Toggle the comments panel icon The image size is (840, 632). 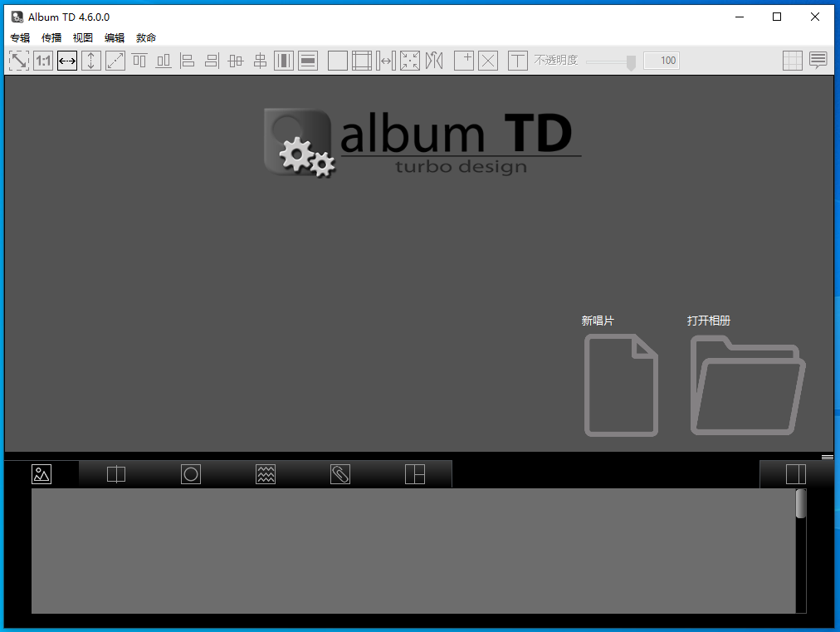[x=818, y=61]
